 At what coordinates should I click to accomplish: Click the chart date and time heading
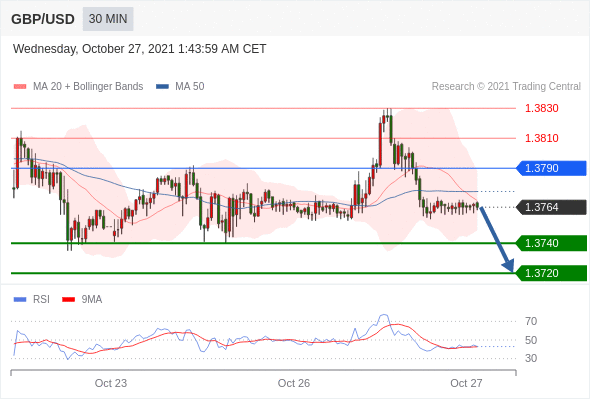[x=140, y=49]
